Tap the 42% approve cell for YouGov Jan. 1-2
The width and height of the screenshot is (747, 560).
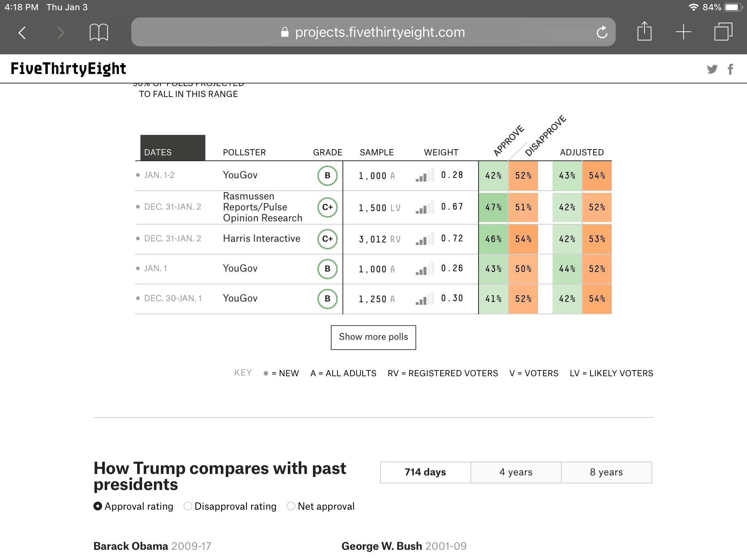pos(494,176)
